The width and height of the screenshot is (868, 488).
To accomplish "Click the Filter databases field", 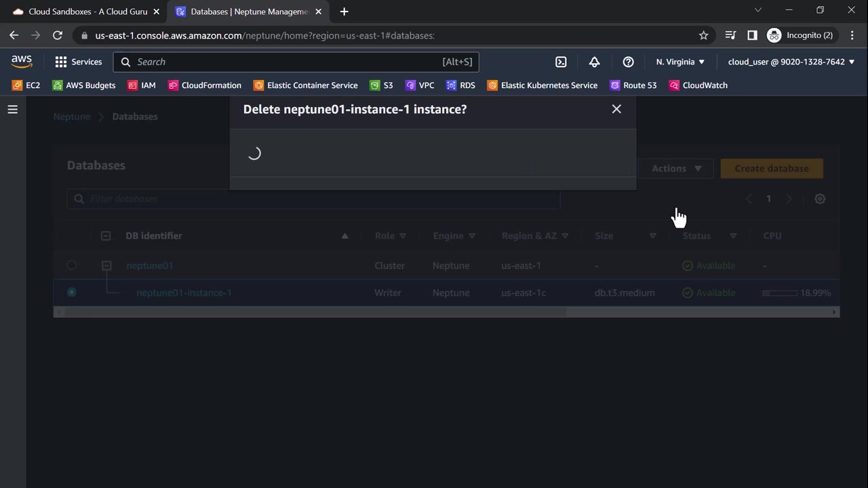I will tap(314, 199).
